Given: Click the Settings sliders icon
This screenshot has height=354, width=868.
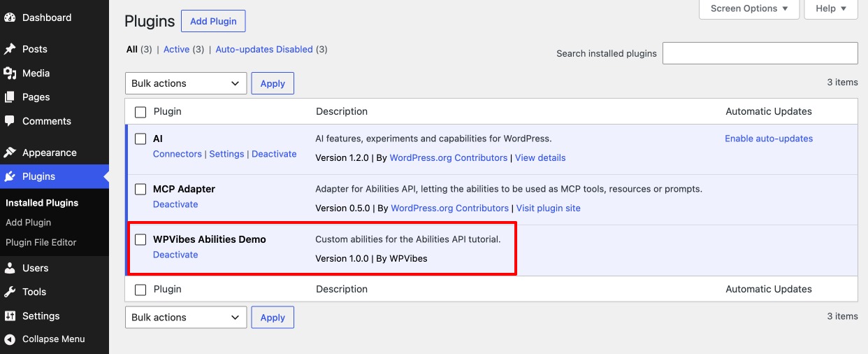Looking at the screenshot, I should click(x=10, y=316).
